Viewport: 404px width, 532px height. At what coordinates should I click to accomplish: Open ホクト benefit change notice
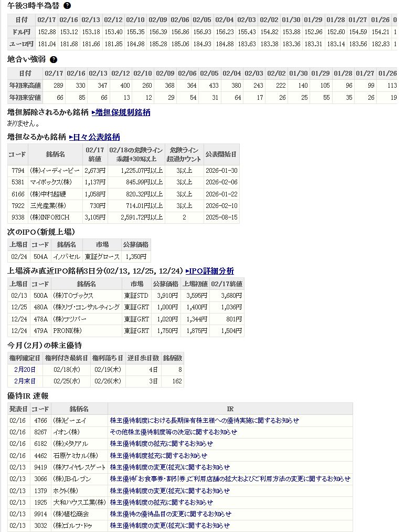(169, 491)
